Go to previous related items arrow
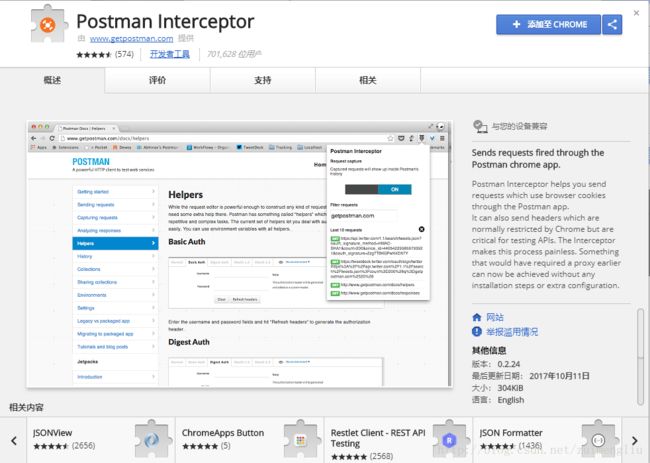Image resolution: width=650 pixels, height=463 pixels. [14, 440]
